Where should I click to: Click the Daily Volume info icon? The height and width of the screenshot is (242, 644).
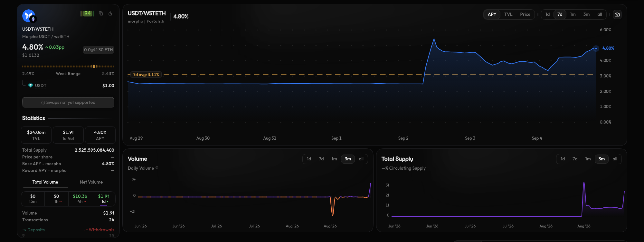[157, 168]
